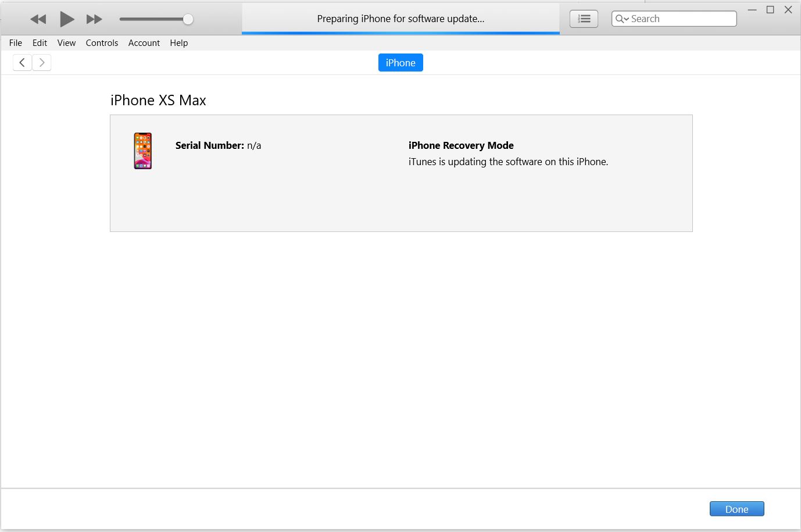Select the blue iPhone tab button

400,63
